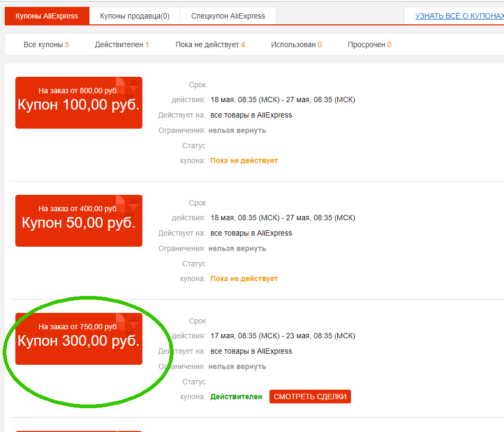504x432 pixels.
Task: Click все товары в AliExpress for 300,00 coupon
Action: click(x=251, y=351)
